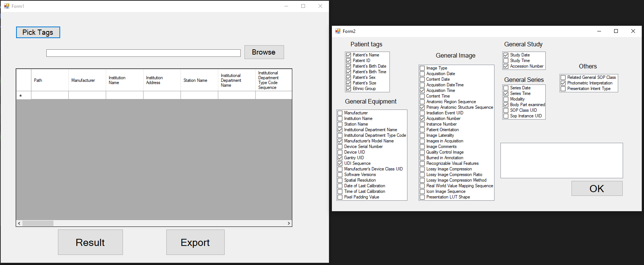Image resolution: width=644 pixels, height=265 pixels.
Task: Check the Instance Number checkbox
Action: 422,124
